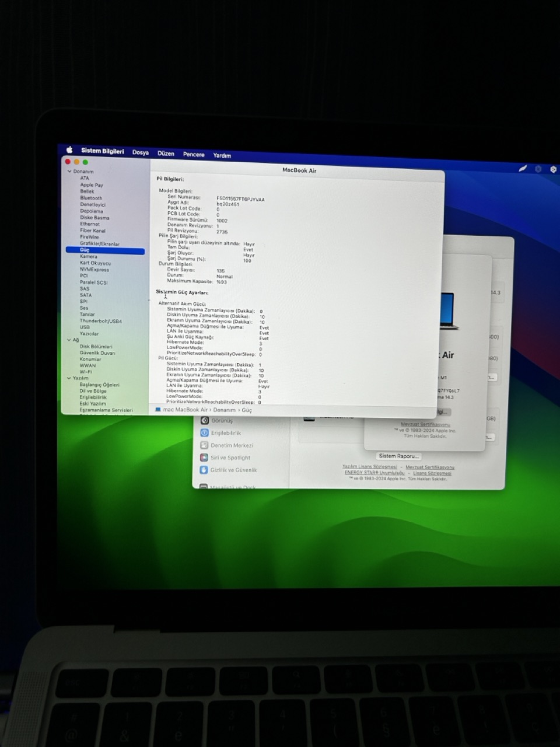560x747 pixels.
Task: Click the feather icon in menu bar
Action: (523, 168)
